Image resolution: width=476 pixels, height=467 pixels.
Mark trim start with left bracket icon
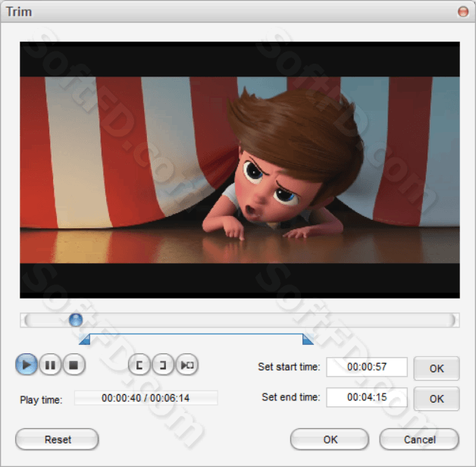(139, 365)
